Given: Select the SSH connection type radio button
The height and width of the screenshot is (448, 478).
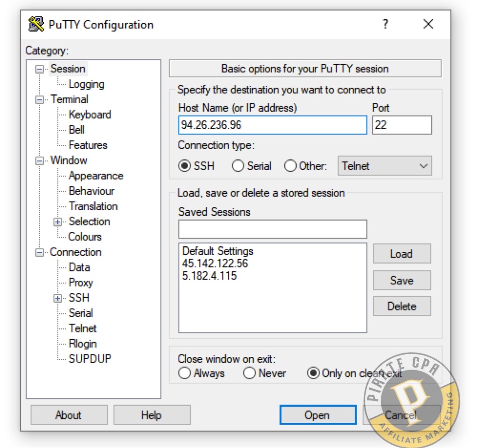Looking at the screenshot, I should coord(184,166).
